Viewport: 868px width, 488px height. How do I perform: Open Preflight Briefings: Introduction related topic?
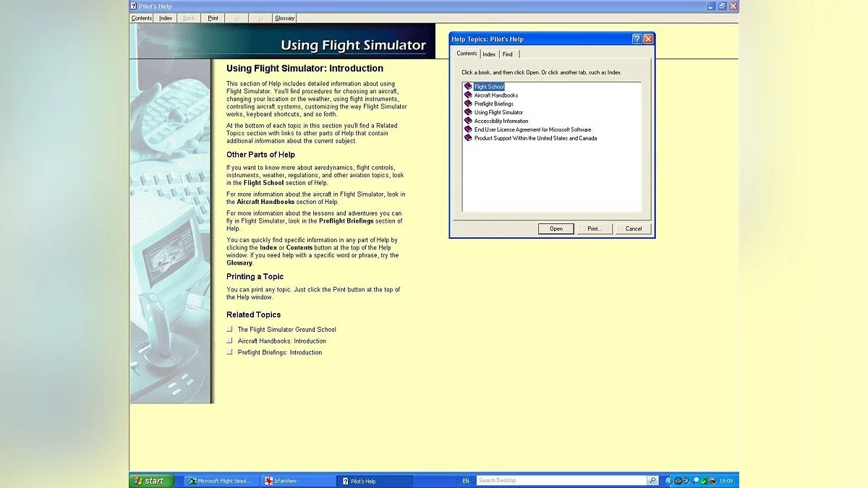coord(280,353)
